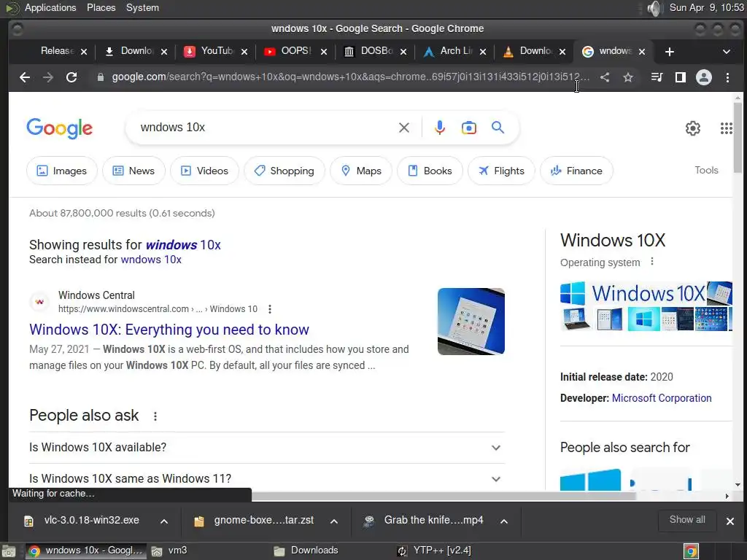Filter results by Maps
Image resolution: width=747 pixels, height=560 pixels.
[361, 171]
